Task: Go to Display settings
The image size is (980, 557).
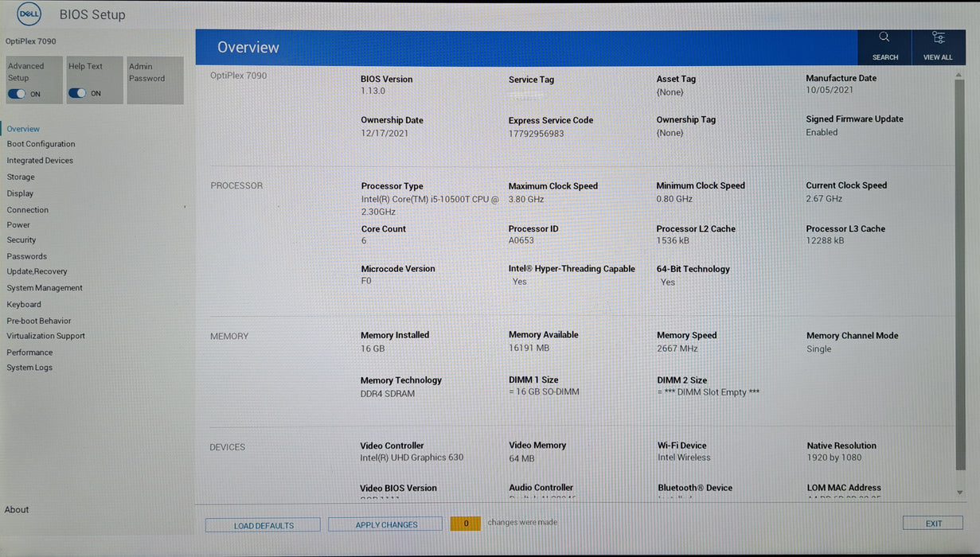Action: pos(20,193)
